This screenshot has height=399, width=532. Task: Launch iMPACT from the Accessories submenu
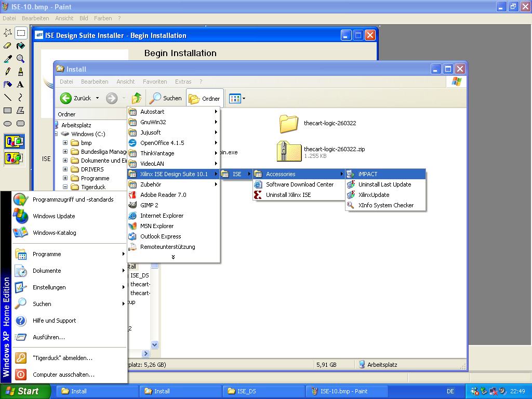(x=368, y=174)
